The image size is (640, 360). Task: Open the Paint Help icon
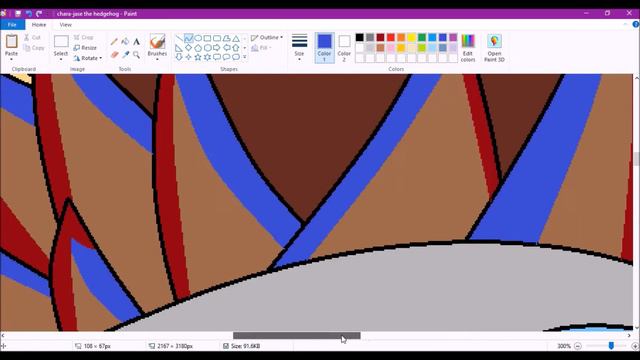tap(636, 24)
